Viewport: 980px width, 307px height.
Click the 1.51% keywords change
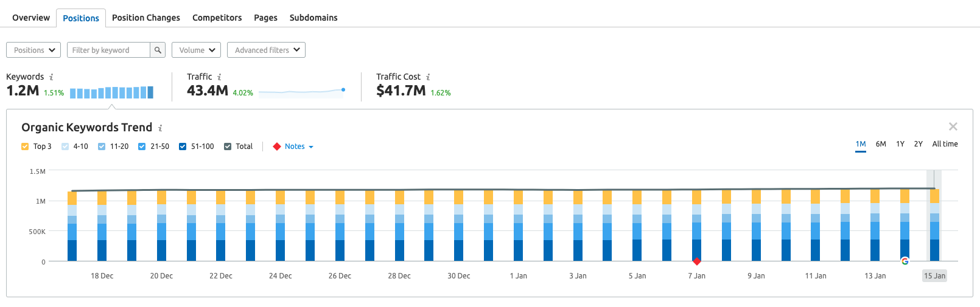tap(54, 93)
